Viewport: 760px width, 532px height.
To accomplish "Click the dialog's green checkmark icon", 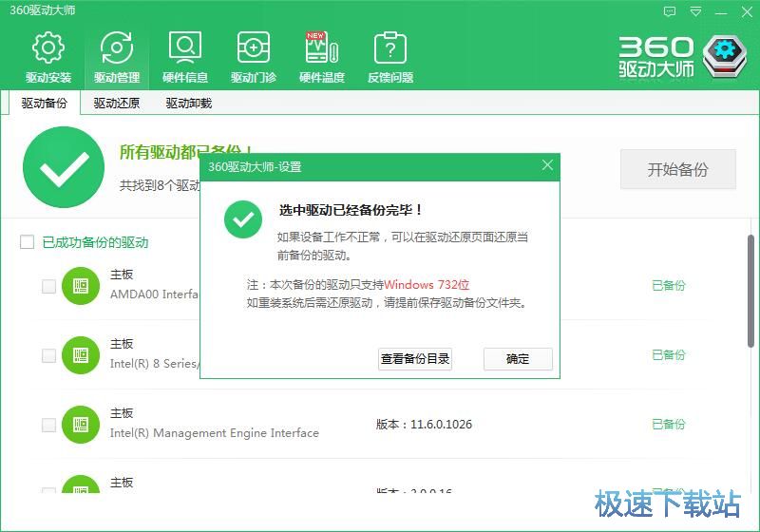I will (x=243, y=219).
